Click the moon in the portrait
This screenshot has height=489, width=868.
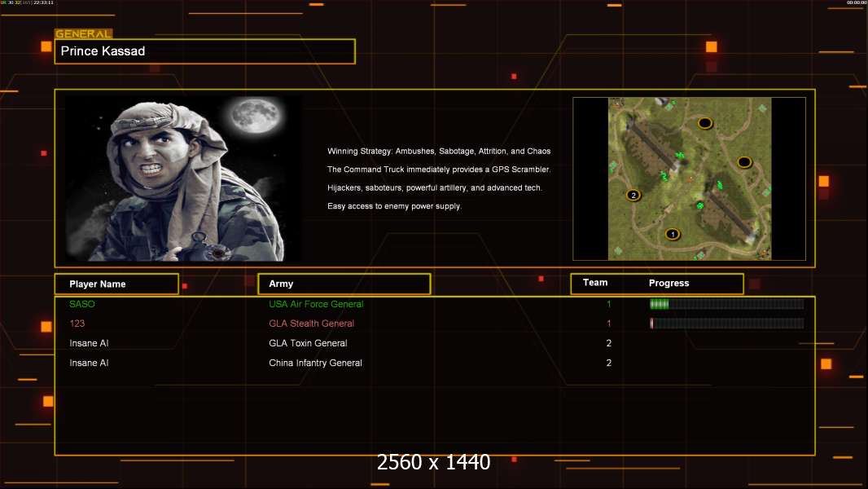point(256,117)
